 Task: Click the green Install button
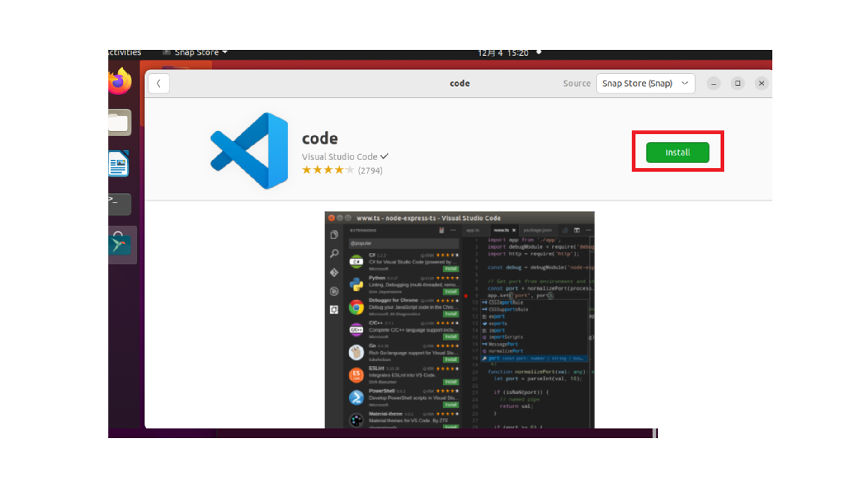[x=677, y=152]
